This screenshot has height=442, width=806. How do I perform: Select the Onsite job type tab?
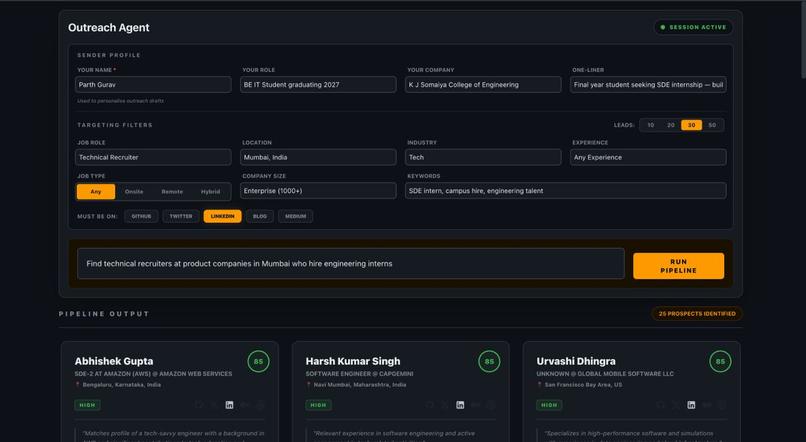click(x=134, y=192)
